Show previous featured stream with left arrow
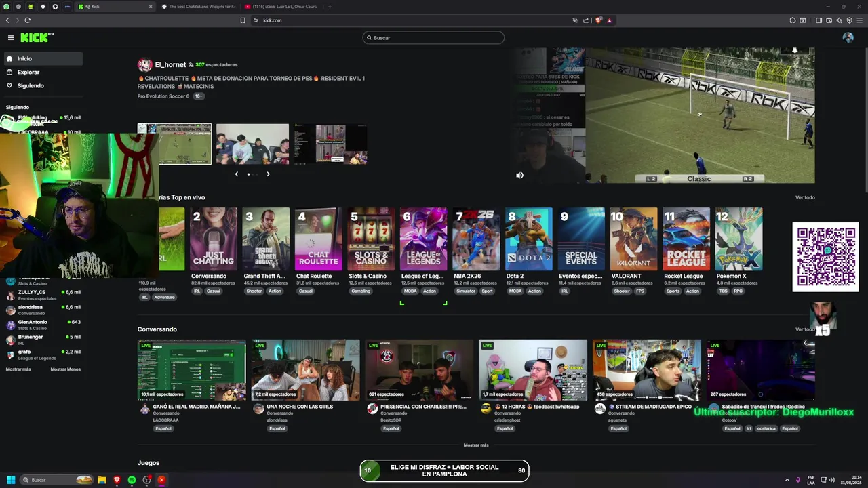 [236, 174]
